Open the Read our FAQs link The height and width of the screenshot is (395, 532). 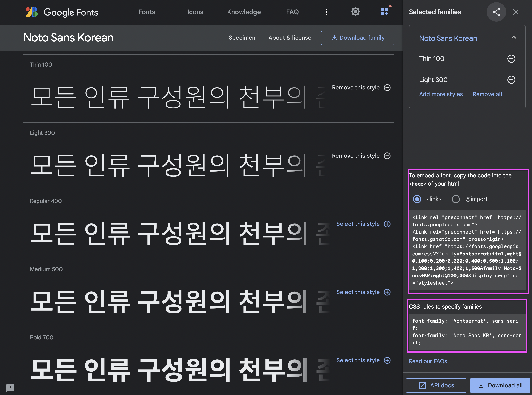coord(428,361)
